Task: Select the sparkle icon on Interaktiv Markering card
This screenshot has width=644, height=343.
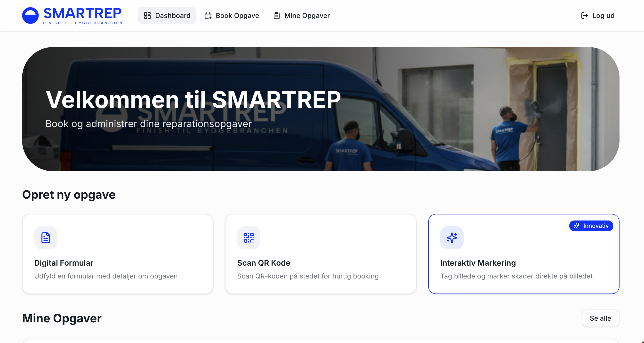Action: pyautogui.click(x=452, y=237)
